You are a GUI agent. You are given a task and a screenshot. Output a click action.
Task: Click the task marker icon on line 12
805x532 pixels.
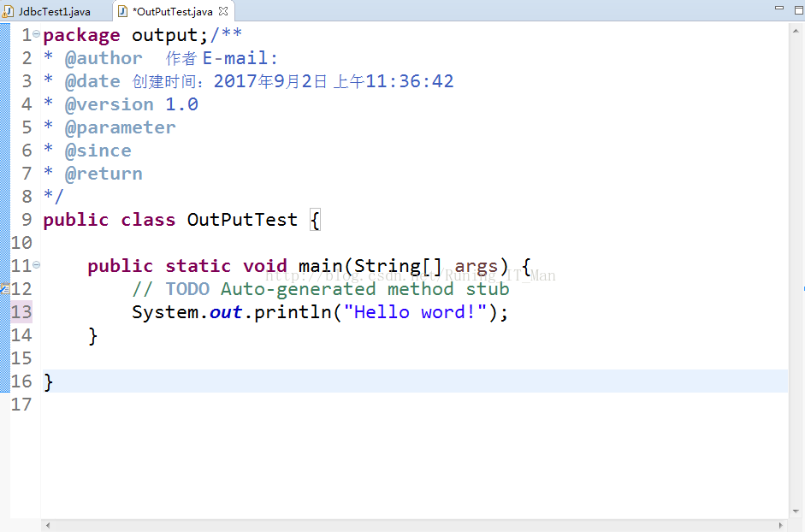4,288
